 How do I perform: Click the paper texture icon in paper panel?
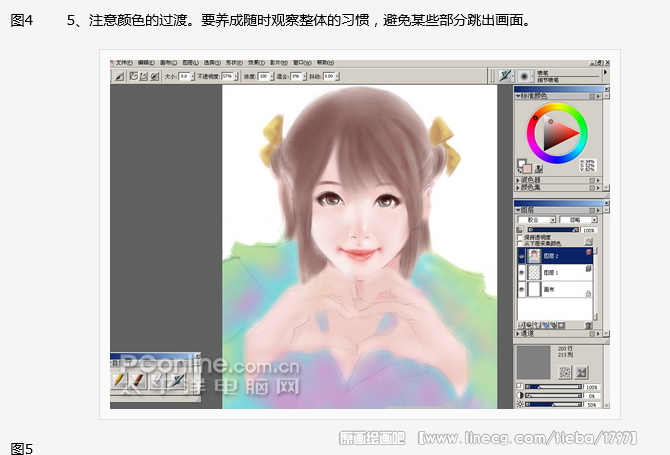[565, 373]
